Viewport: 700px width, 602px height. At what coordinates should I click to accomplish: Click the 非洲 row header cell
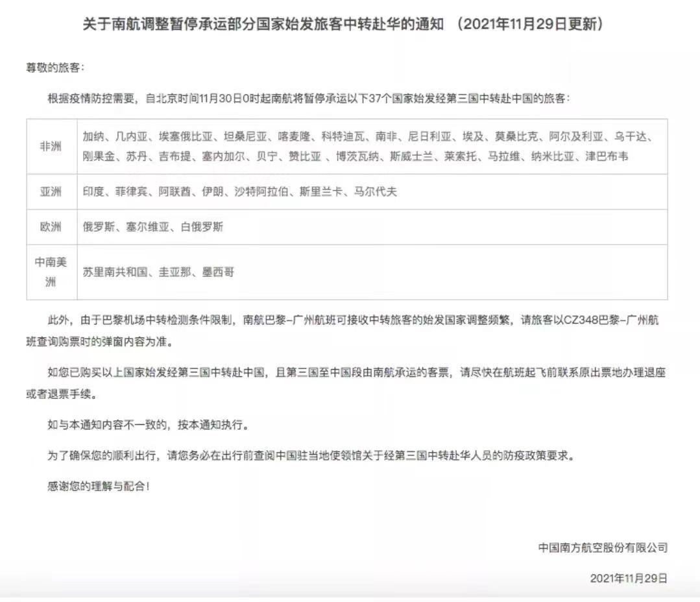click(52, 147)
